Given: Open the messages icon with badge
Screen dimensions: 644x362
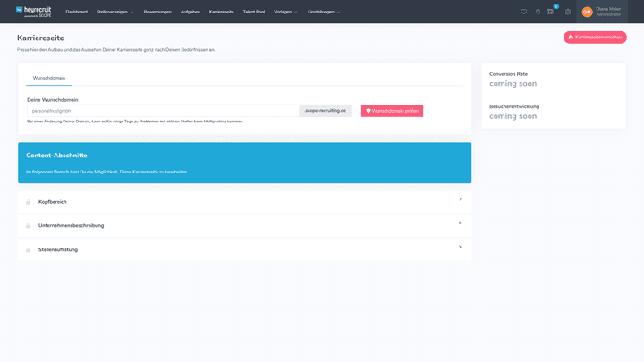Looking at the screenshot, I should pyautogui.click(x=551, y=12).
